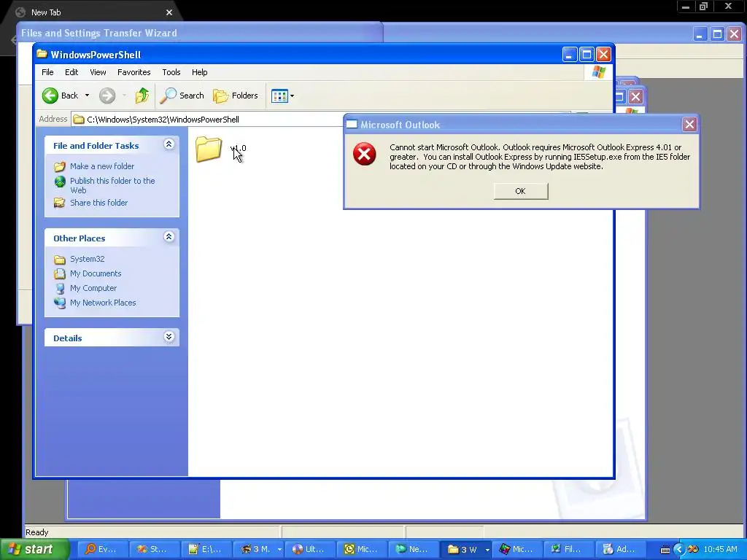
Task: Toggle the Folders pane button
Action: [236, 96]
